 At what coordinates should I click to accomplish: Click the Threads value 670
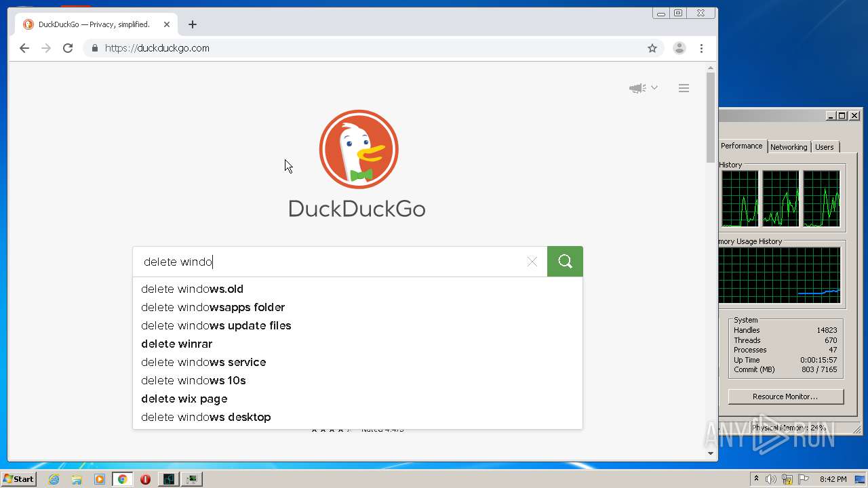(831, 340)
